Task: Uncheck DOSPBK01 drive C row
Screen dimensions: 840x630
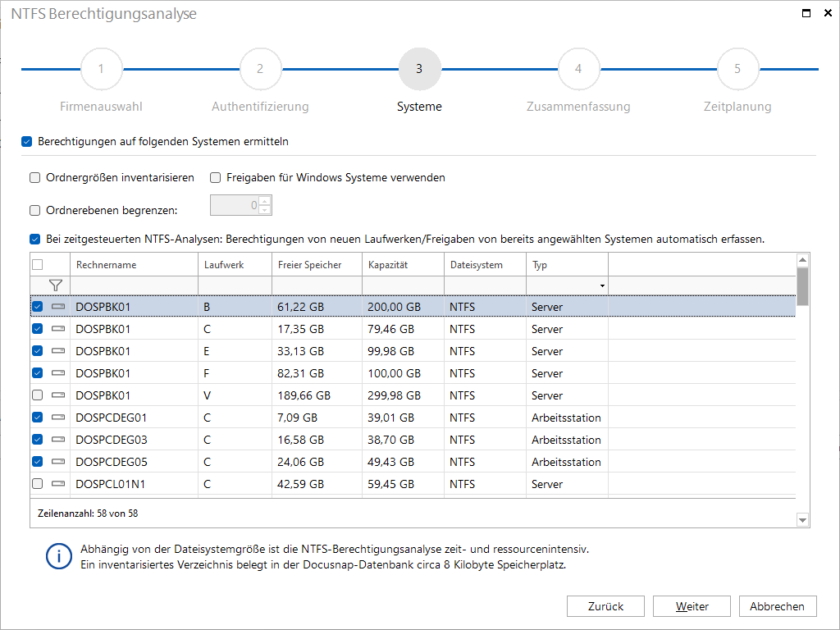Action: 38,328
